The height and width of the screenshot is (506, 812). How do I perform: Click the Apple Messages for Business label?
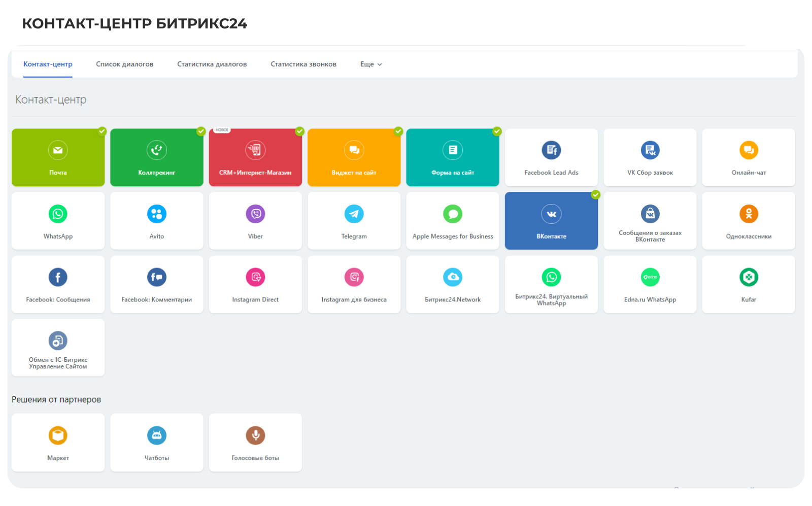coord(453,237)
